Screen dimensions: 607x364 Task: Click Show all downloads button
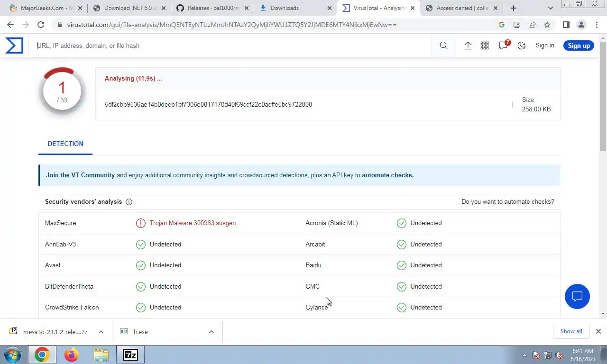tap(571, 331)
